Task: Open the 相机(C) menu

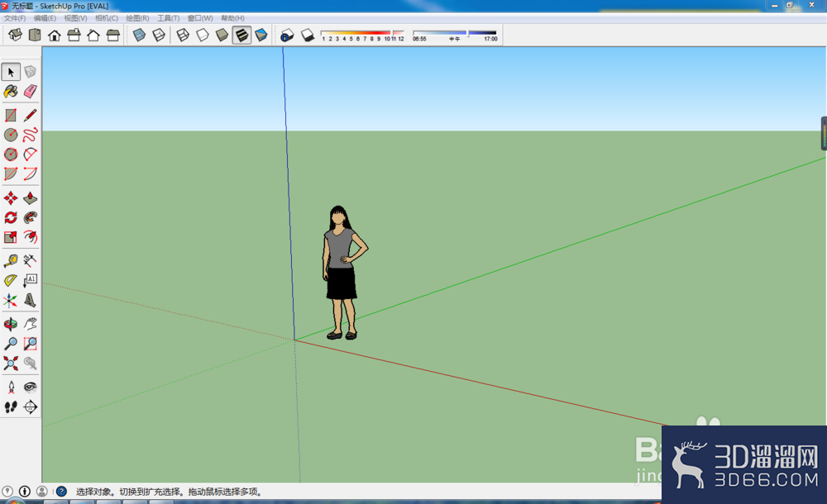Action: pos(107,18)
